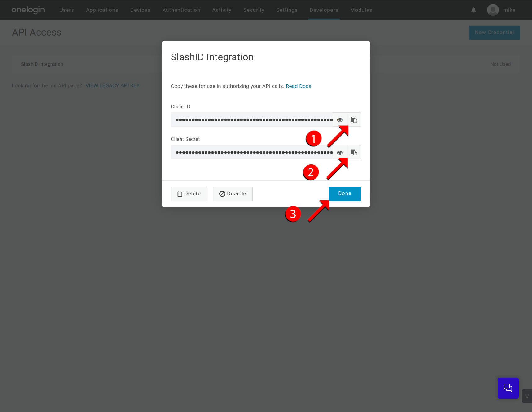Click the trash icon in Delete button
Image resolution: width=532 pixels, height=412 pixels.
coord(180,193)
